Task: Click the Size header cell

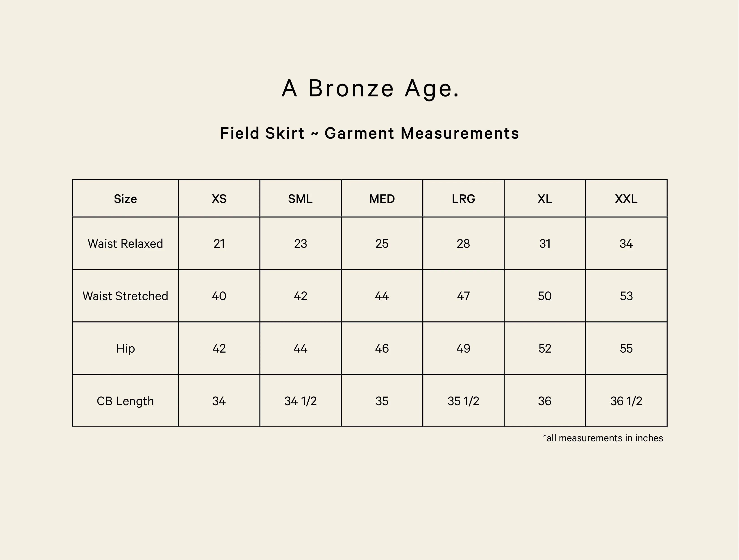Action: point(125,199)
